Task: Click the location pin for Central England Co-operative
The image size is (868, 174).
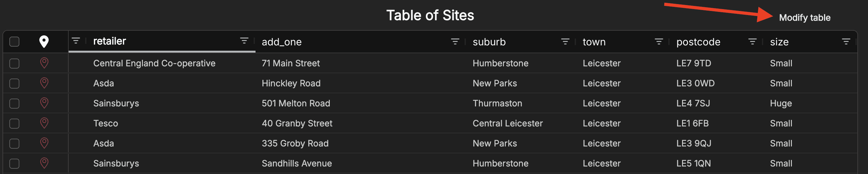Action: (44, 63)
